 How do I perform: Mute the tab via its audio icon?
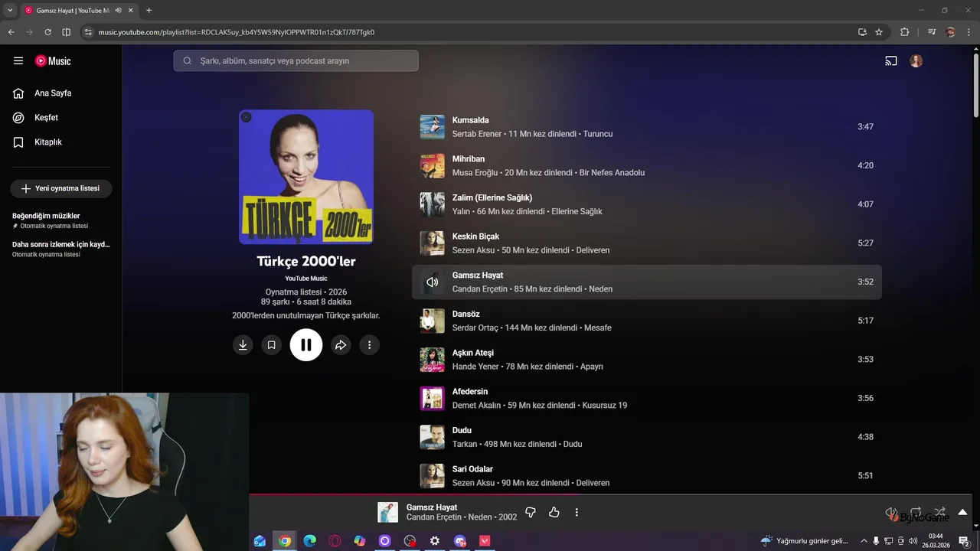(x=119, y=10)
